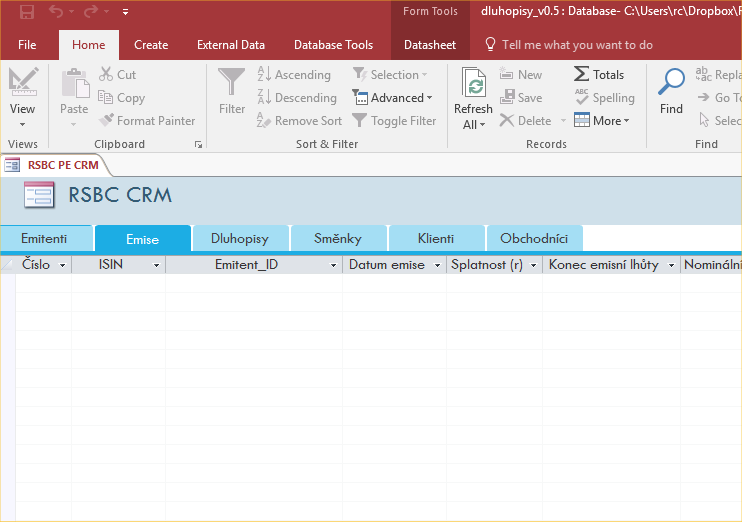Run Spelling check

[x=604, y=97]
